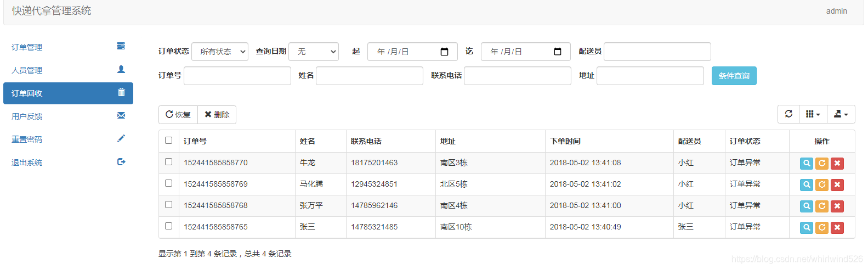View details of 牛龙's order
This screenshot has height=269, width=868.
[x=807, y=164]
